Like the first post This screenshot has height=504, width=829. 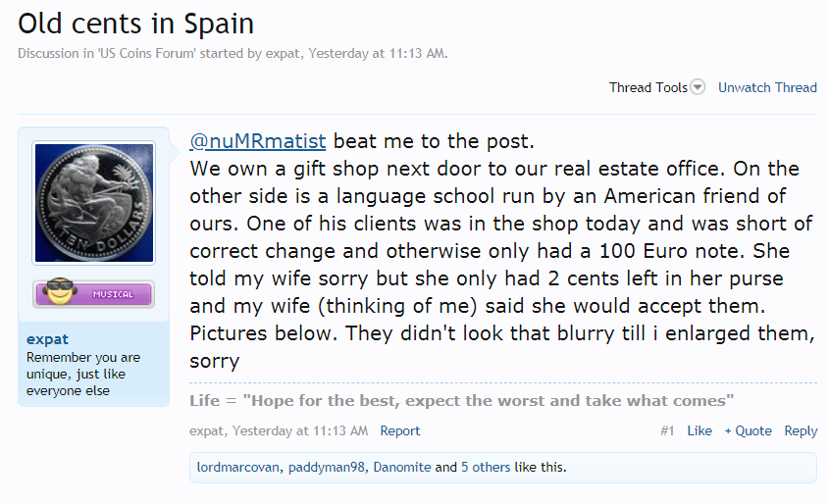coord(699,431)
